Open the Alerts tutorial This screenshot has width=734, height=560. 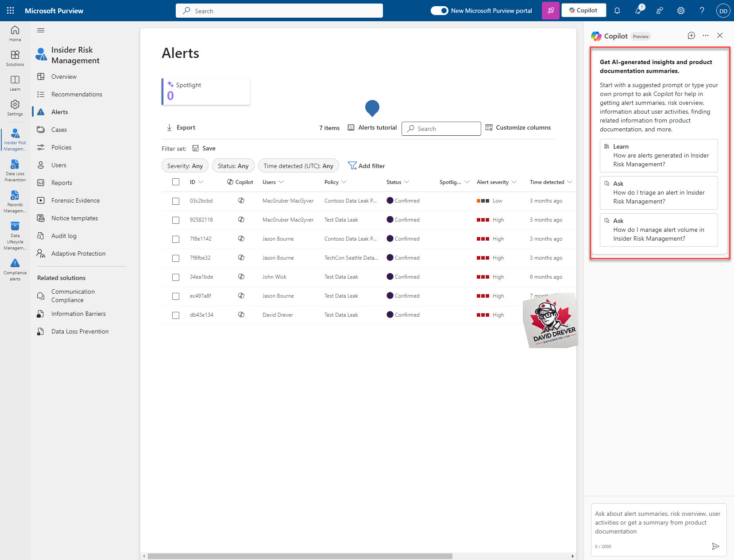click(372, 127)
